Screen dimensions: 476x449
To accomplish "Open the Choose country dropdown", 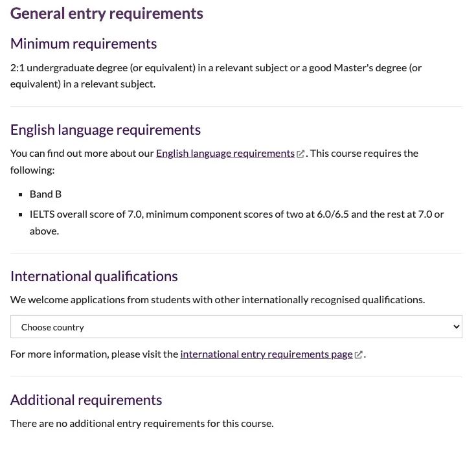I will tap(236, 327).
